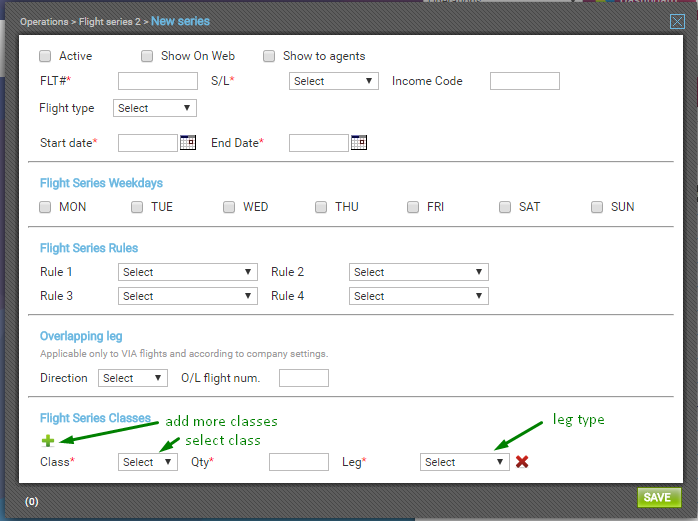Check the Show to agents option
Viewport: 698px width, 521px height.
[269, 56]
